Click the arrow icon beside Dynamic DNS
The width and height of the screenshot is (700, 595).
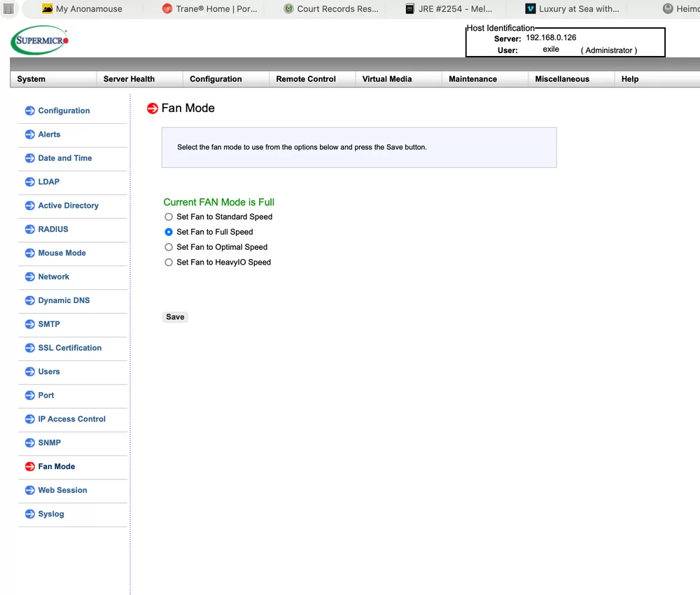coord(30,300)
